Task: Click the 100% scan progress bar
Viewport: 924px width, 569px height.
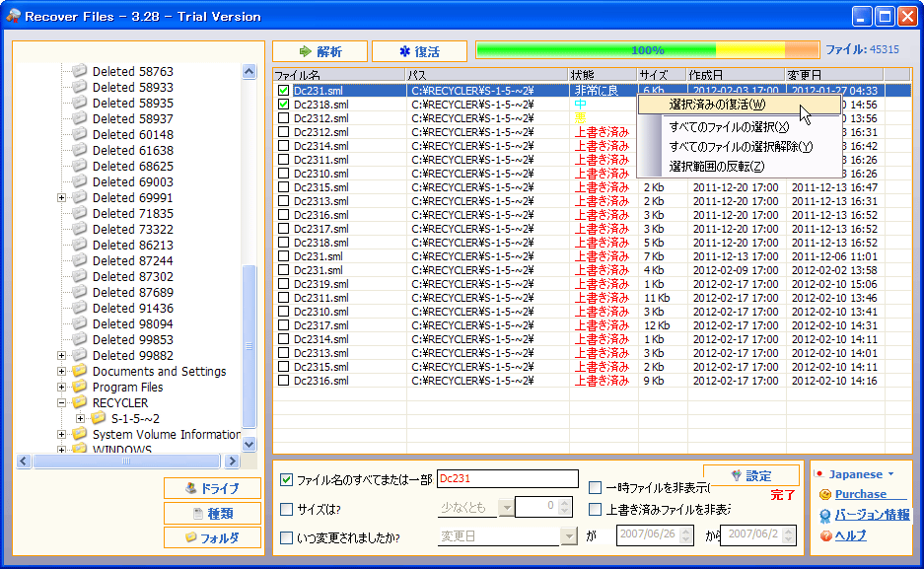Action: click(647, 50)
